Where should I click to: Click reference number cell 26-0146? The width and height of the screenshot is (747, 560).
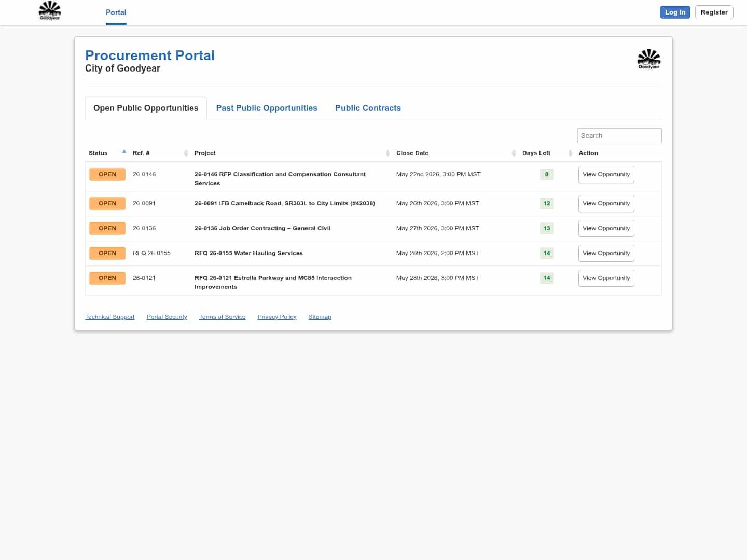click(144, 175)
